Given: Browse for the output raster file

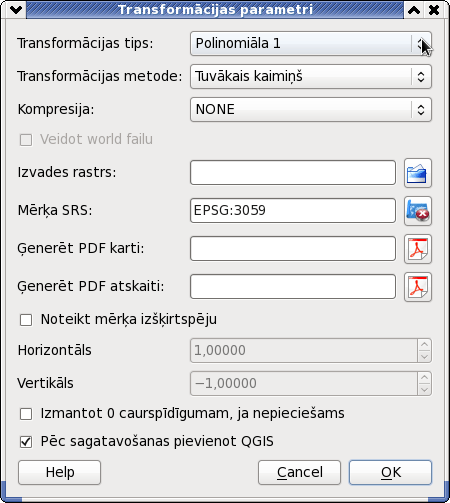Looking at the screenshot, I should (x=418, y=173).
